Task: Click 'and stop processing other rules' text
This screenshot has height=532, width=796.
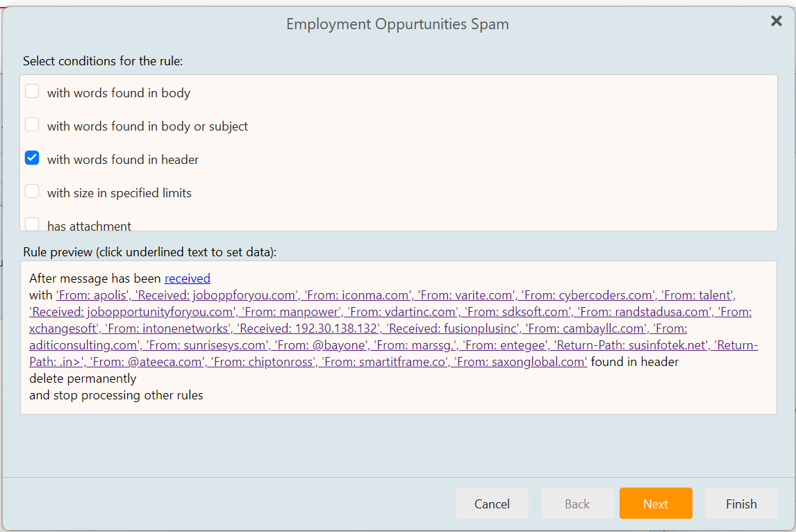Action: click(116, 395)
